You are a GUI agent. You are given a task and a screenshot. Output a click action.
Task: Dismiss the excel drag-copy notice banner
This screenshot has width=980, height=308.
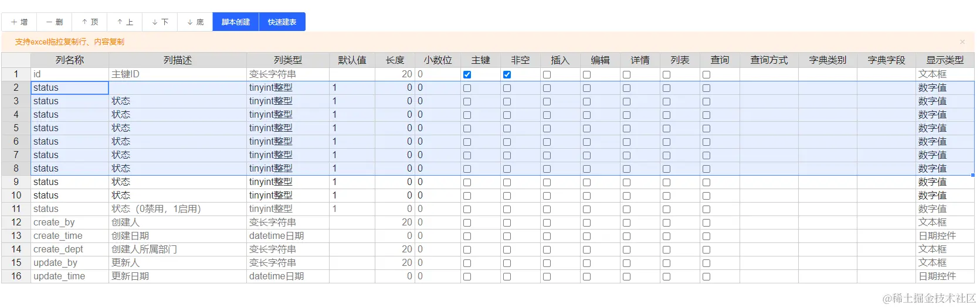tap(962, 42)
